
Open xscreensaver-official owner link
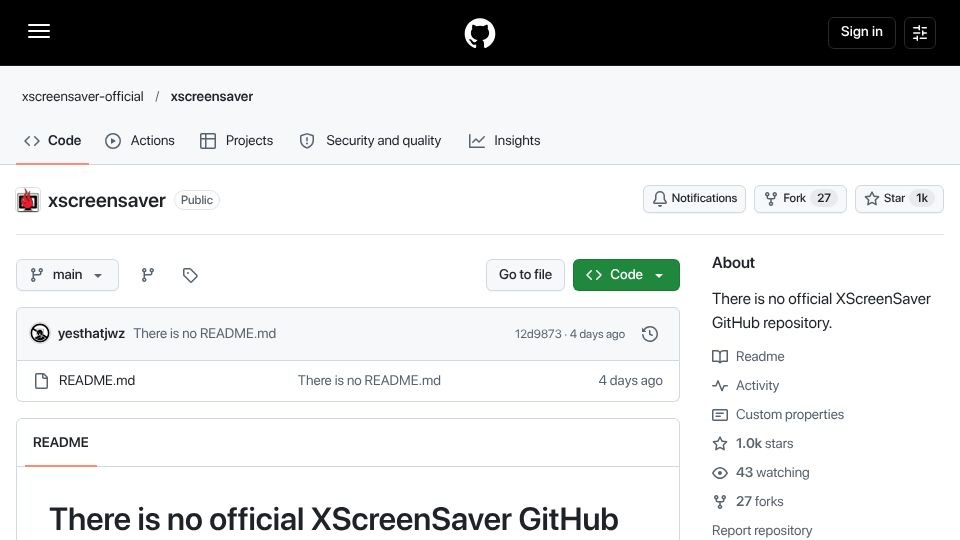coord(83,97)
